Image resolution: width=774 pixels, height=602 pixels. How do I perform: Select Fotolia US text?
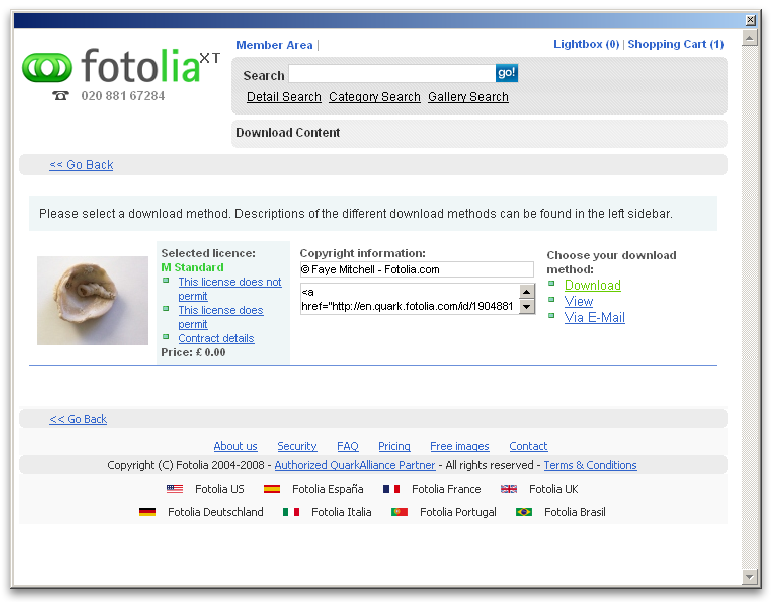[x=220, y=489]
